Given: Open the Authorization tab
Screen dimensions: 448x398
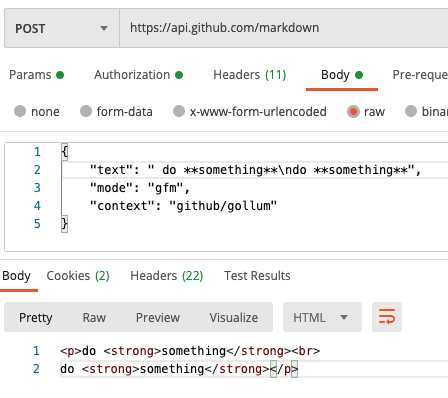Looking at the screenshot, I should tap(138, 75).
